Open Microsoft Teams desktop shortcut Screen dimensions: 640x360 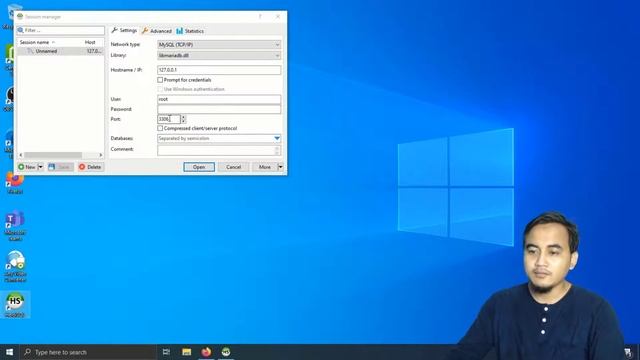coord(15,225)
